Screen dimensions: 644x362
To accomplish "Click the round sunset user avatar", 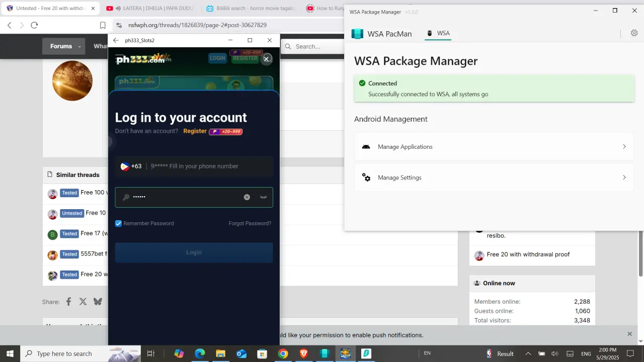I will 72,80.
